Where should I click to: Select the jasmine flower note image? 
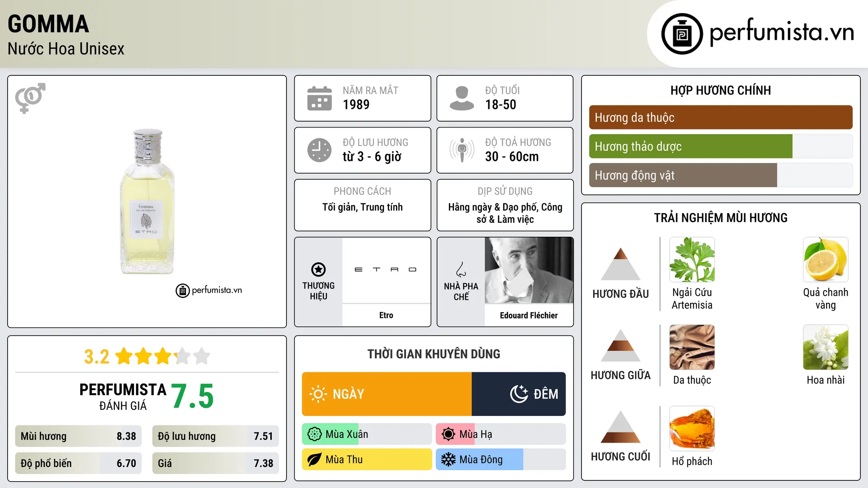826,347
